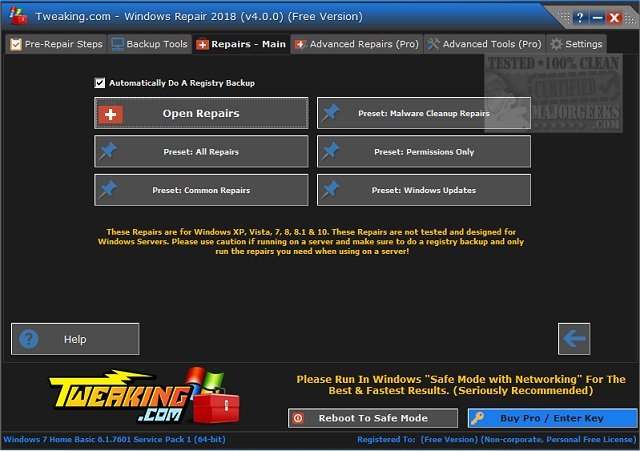640x451 pixels.
Task: Click the Registered To: (Free Version) status text
Action: pyautogui.click(x=497, y=440)
